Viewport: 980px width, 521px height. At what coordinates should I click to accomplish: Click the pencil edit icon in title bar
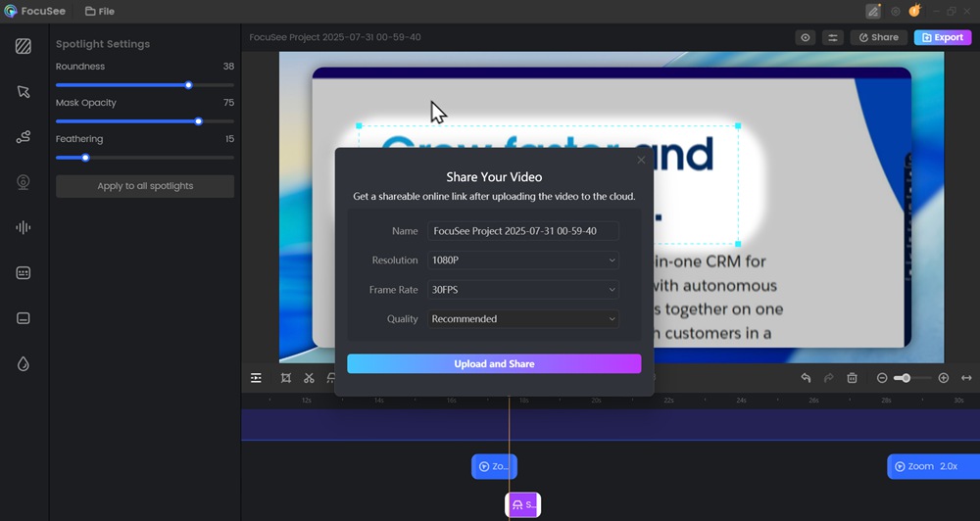click(x=873, y=11)
